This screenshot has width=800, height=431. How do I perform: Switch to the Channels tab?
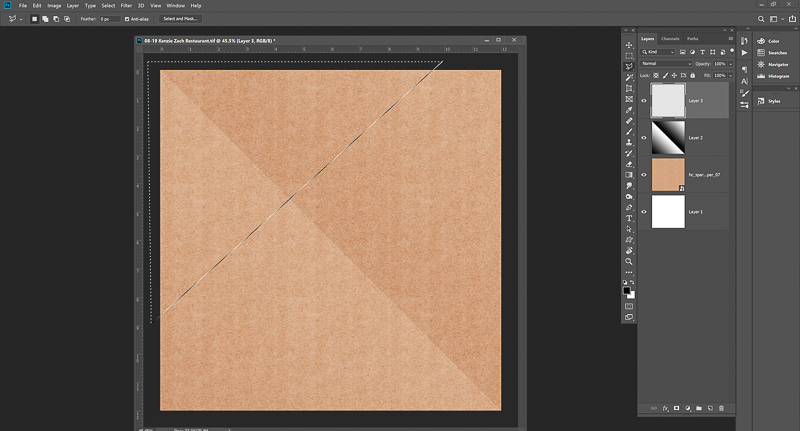pyautogui.click(x=671, y=38)
